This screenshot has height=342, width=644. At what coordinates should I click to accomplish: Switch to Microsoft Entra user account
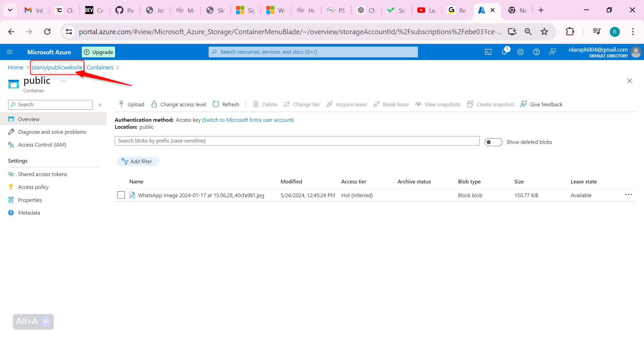(x=248, y=120)
